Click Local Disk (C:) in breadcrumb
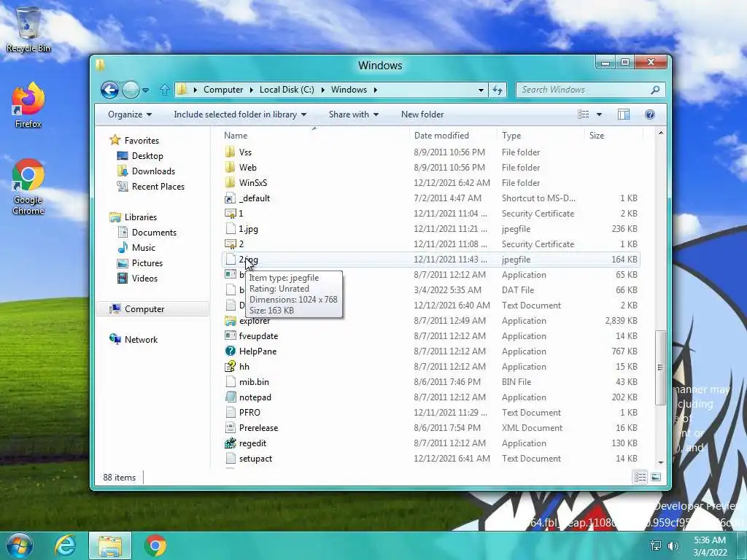The width and height of the screenshot is (747, 560). click(287, 90)
